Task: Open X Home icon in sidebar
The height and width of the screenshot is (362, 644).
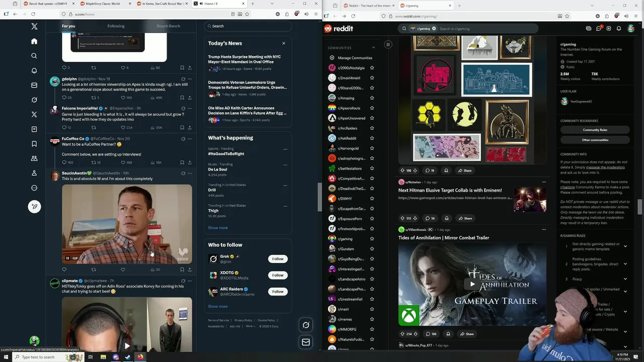Action: [x=34, y=41]
